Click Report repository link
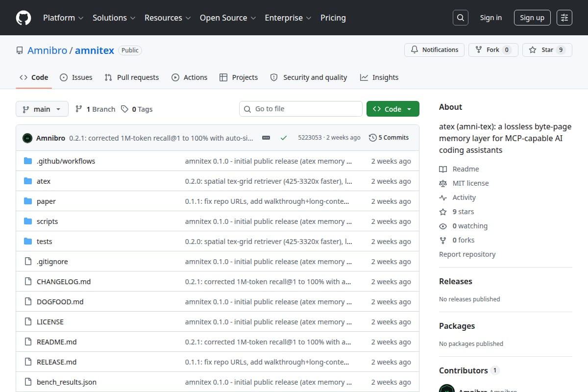The height and width of the screenshot is (392, 588). [467, 254]
